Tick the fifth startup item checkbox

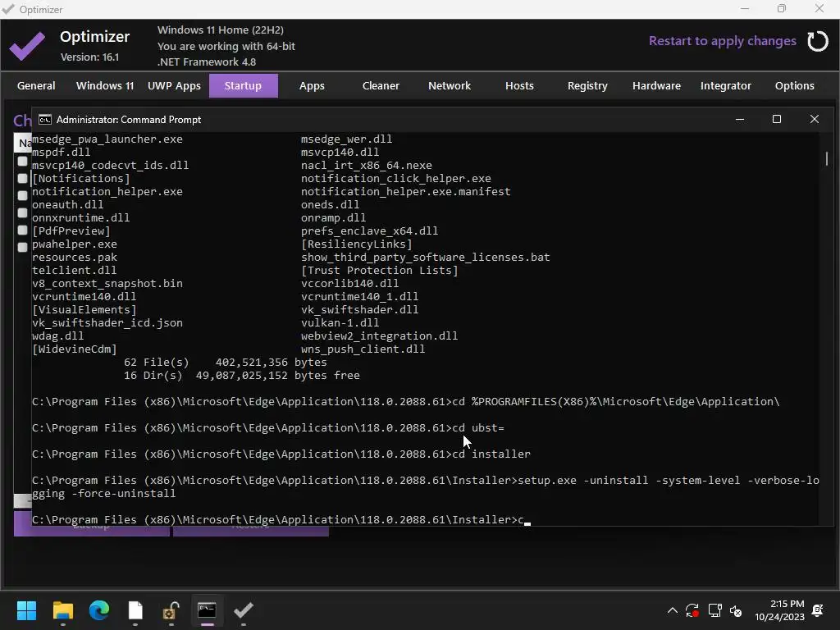point(22,230)
